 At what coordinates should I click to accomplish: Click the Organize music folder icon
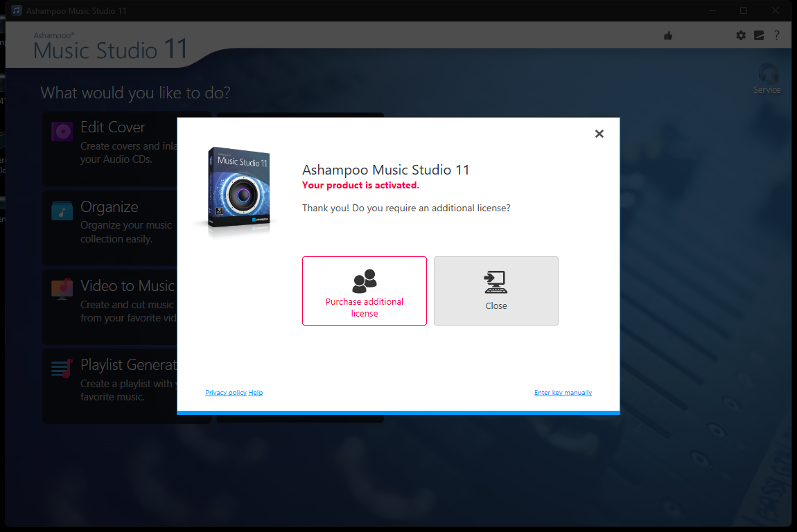[x=62, y=211]
